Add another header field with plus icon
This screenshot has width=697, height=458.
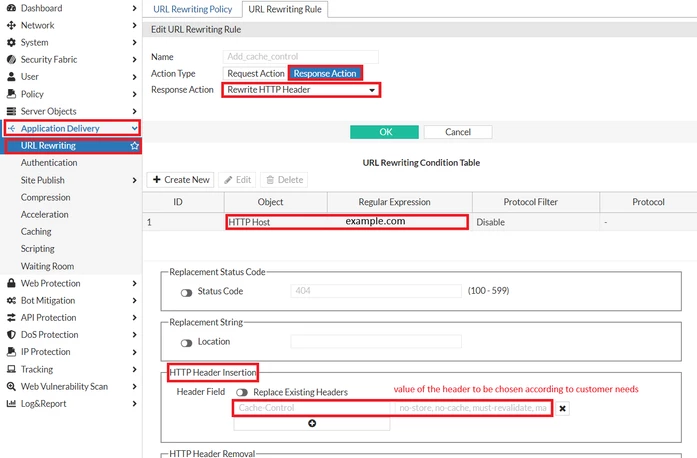312,423
